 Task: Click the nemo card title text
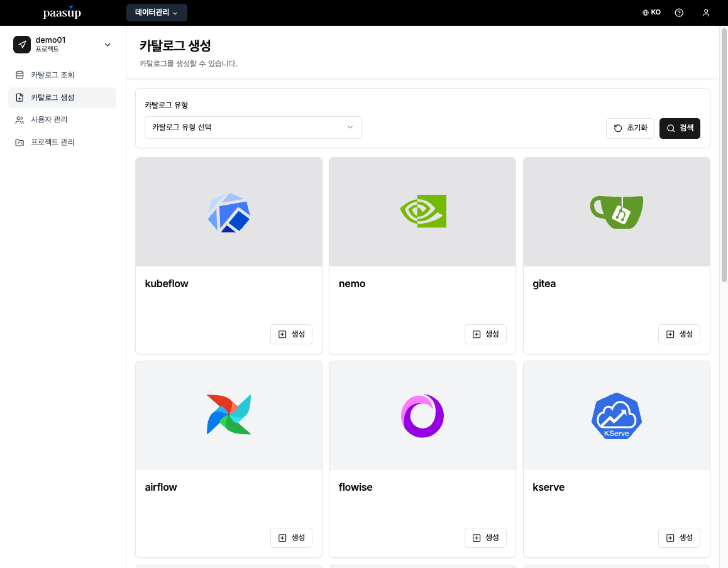(x=352, y=283)
